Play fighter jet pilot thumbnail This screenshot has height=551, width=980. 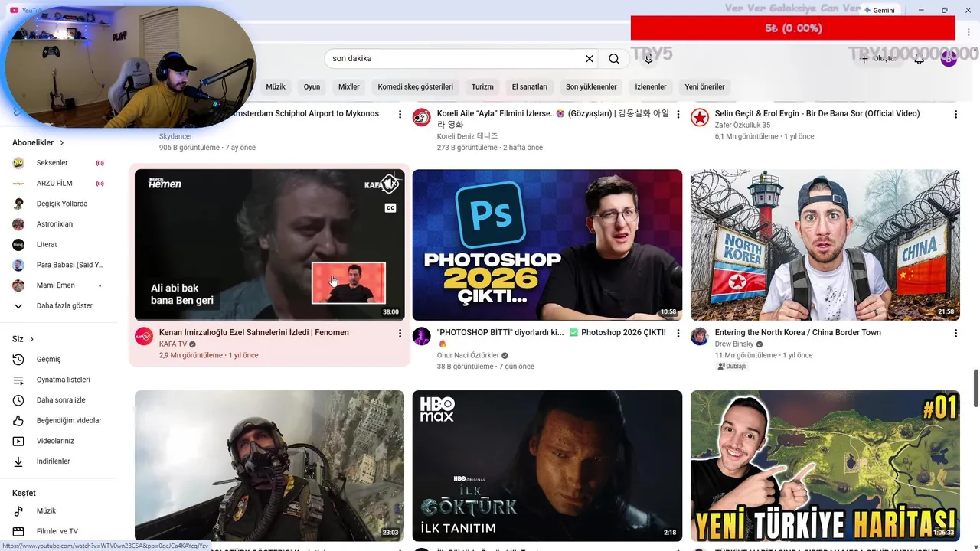point(269,465)
